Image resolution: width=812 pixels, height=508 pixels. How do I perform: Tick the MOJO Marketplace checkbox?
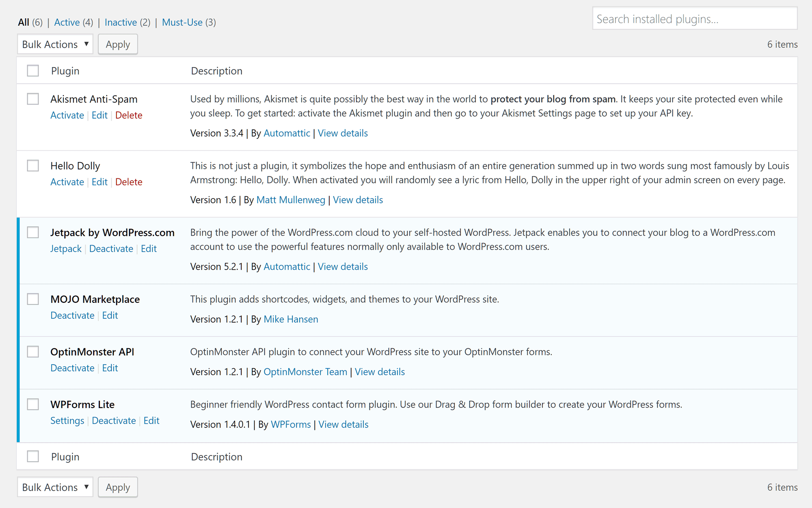[33, 299]
